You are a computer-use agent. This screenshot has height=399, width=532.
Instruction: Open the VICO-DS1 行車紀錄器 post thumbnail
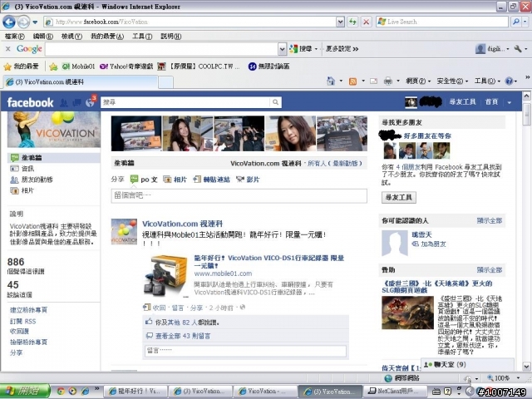(165, 275)
